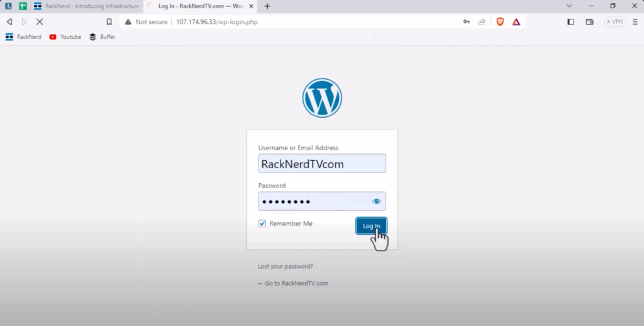
Task: Bookmark this page using the bookmark icon
Action: coord(109,21)
